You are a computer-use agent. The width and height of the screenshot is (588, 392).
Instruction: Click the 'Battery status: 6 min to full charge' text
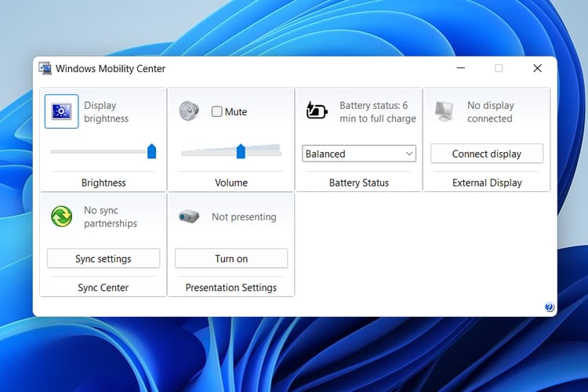(378, 112)
